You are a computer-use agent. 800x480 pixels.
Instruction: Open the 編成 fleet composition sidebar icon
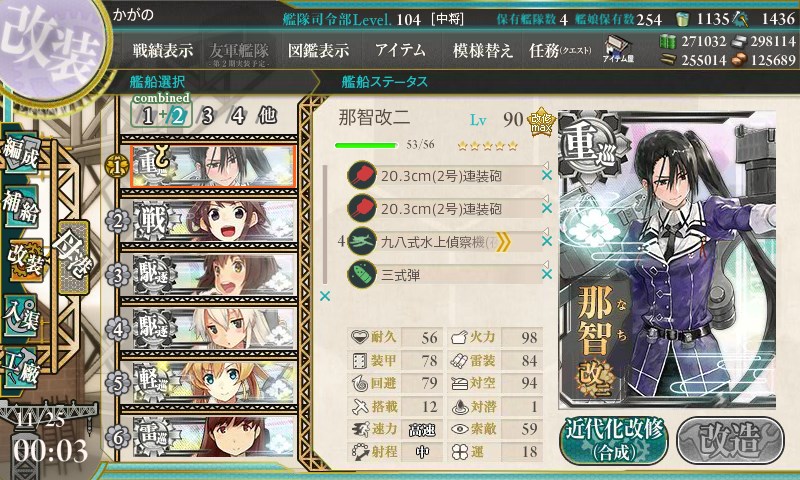click(x=21, y=153)
